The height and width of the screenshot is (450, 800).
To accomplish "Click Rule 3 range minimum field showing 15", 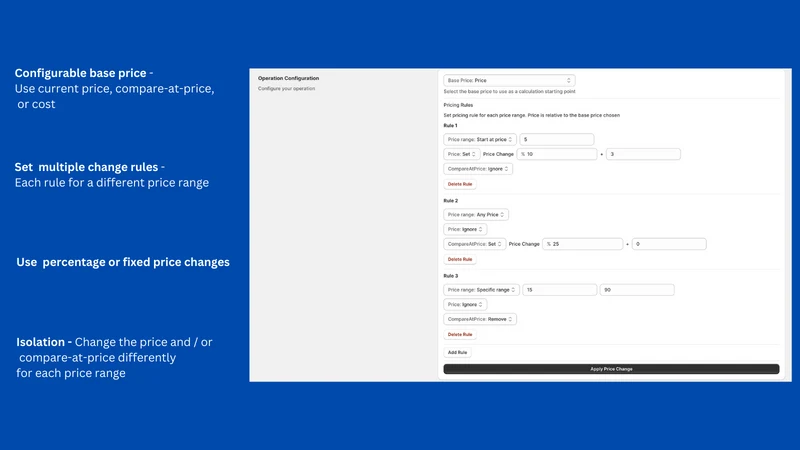I will coord(560,290).
